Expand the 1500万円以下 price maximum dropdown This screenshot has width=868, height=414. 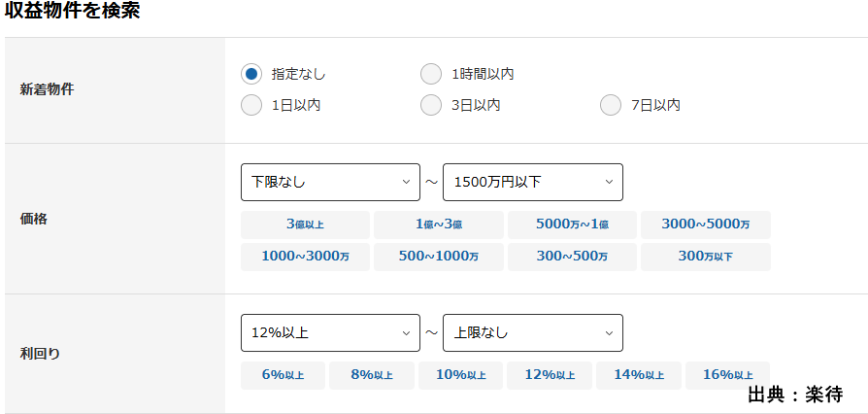click(x=532, y=182)
